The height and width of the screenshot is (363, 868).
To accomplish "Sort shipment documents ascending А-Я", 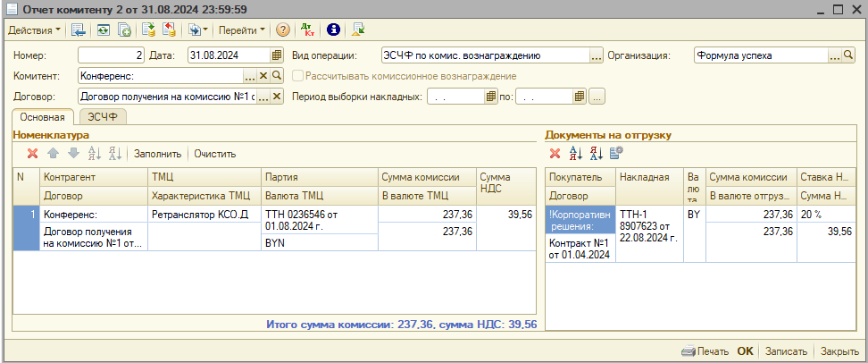I will [576, 154].
